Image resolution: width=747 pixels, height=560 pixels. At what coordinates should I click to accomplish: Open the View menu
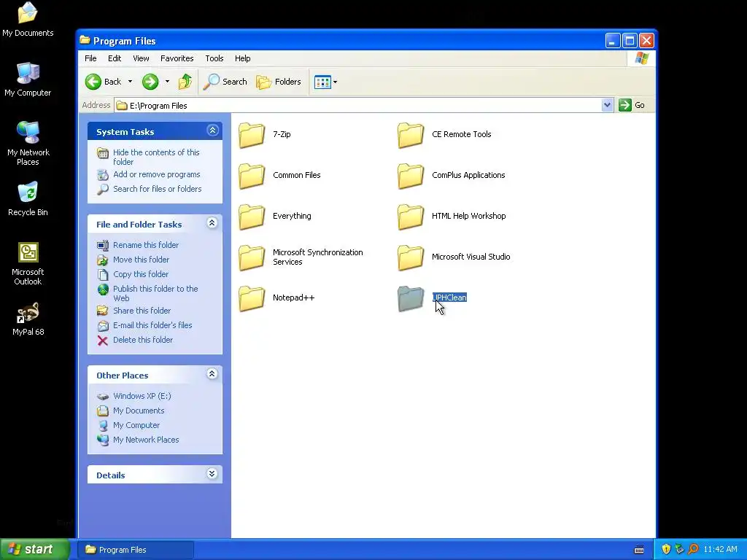[x=141, y=58]
